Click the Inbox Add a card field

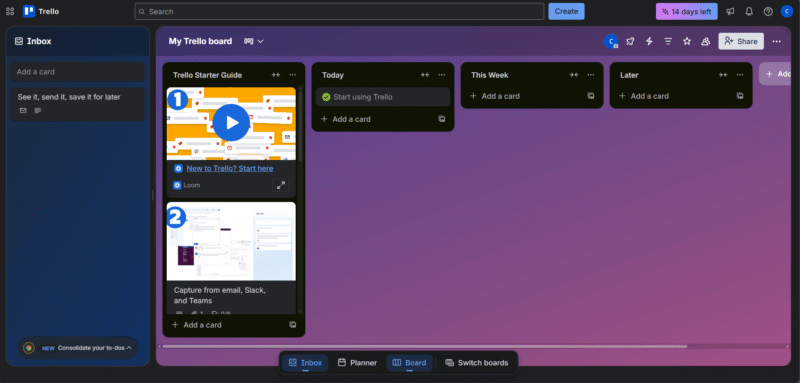(x=78, y=72)
